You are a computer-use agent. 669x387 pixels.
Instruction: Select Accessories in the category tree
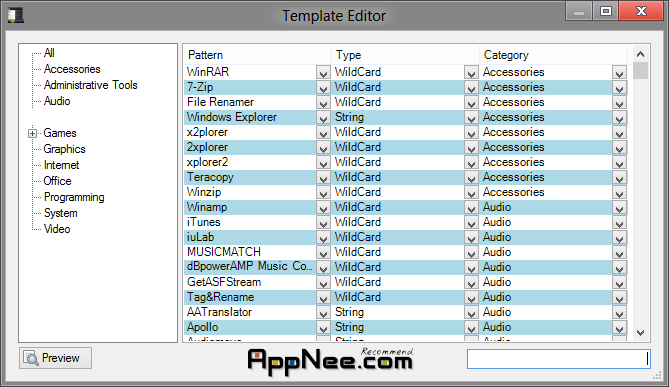(x=72, y=69)
